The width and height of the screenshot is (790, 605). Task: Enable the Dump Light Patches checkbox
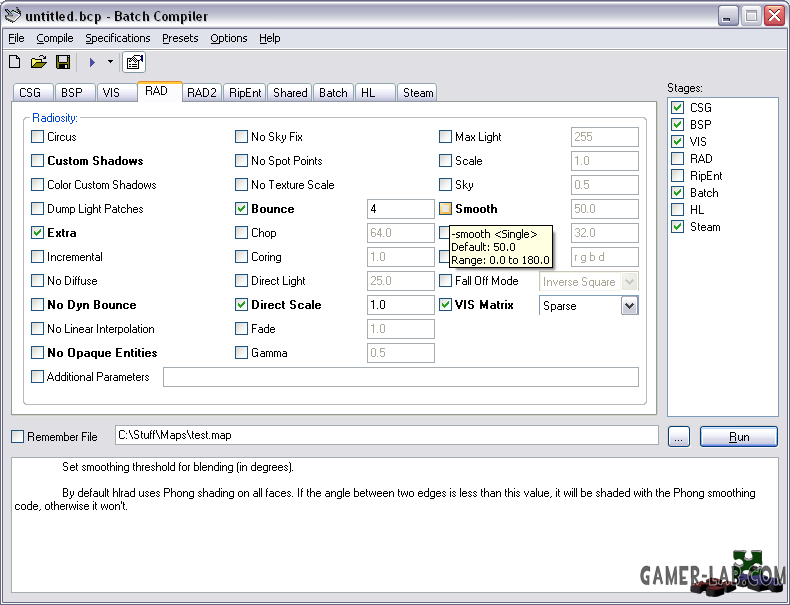[37, 209]
